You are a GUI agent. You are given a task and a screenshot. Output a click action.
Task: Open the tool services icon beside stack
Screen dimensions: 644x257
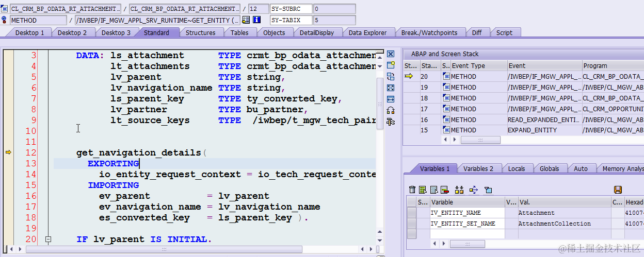tap(391, 122)
